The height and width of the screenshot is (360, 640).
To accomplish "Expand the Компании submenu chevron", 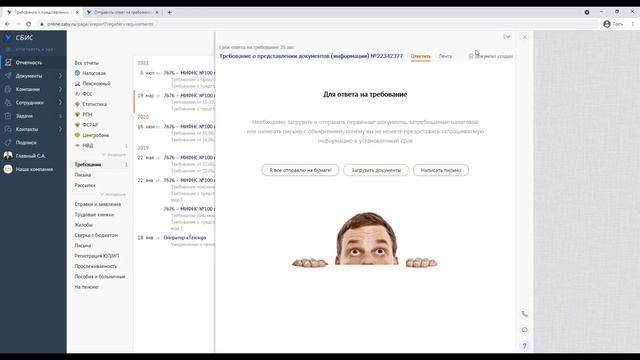I will (x=60, y=89).
